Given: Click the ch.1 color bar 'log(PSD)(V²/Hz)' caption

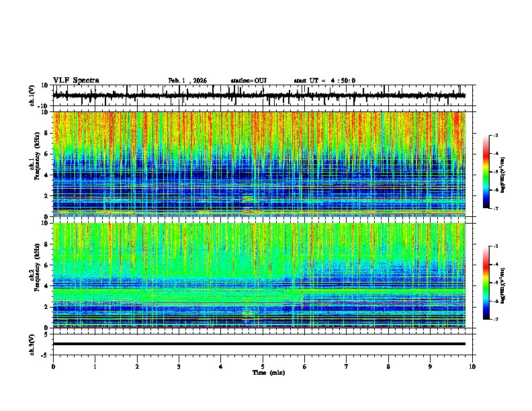Looking at the screenshot, I should pos(503,175).
